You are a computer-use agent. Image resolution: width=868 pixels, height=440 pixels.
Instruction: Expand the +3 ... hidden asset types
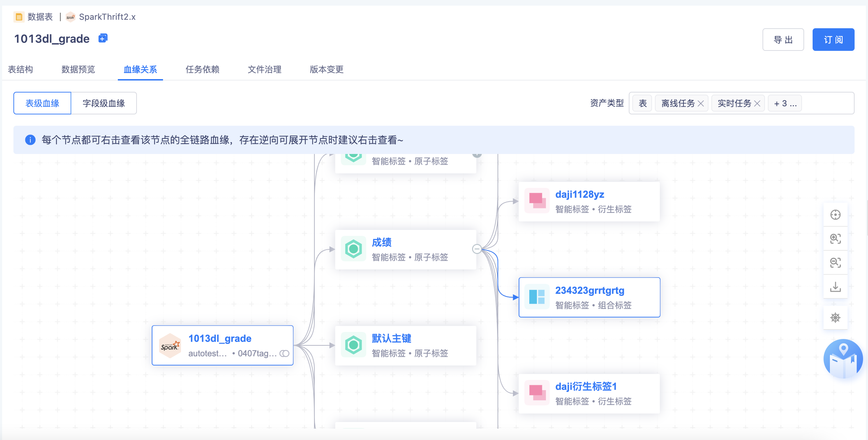pos(785,103)
